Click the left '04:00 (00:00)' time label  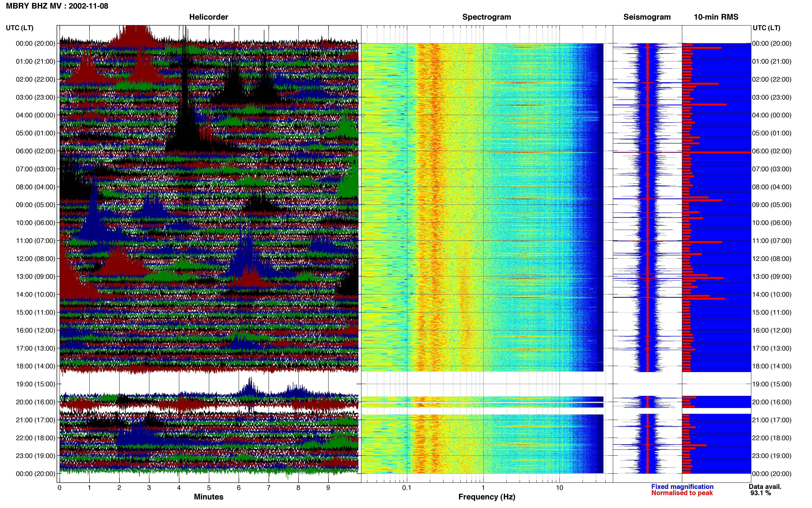click(x=36, y=115)
